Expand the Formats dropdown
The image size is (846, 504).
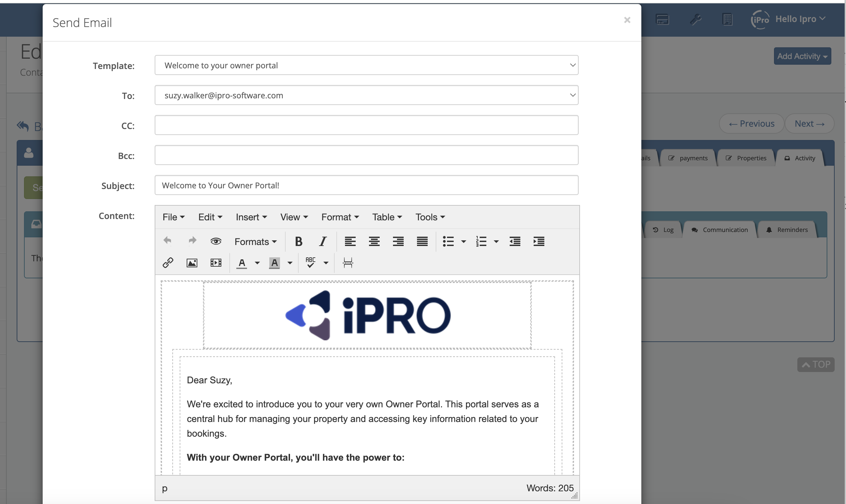(x=255, y=241)
